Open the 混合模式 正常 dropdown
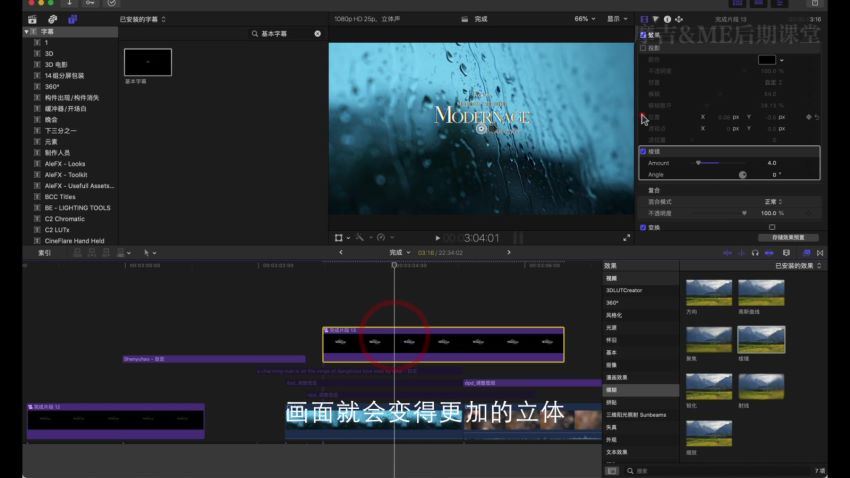This screenshot has width=850, height=478. pos(773,202)
